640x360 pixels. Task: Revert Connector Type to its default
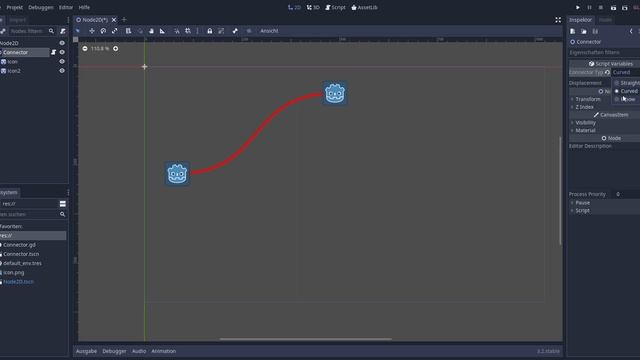click(x=607, y=72)
